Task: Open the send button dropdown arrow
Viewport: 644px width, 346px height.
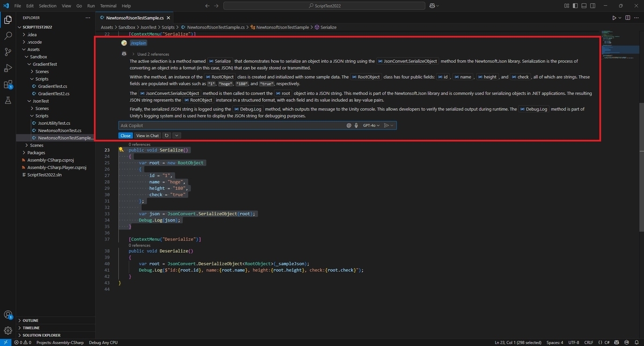Action: pos(392,126)
